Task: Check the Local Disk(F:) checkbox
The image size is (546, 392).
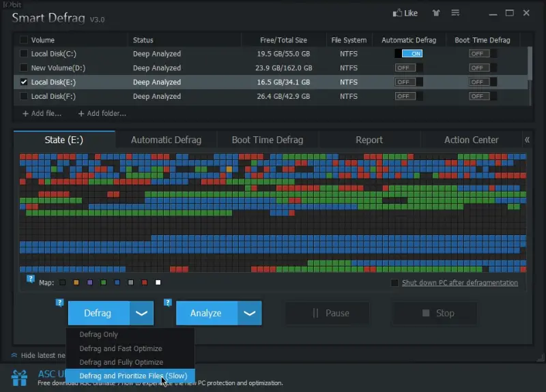Action: click(24, 96)
